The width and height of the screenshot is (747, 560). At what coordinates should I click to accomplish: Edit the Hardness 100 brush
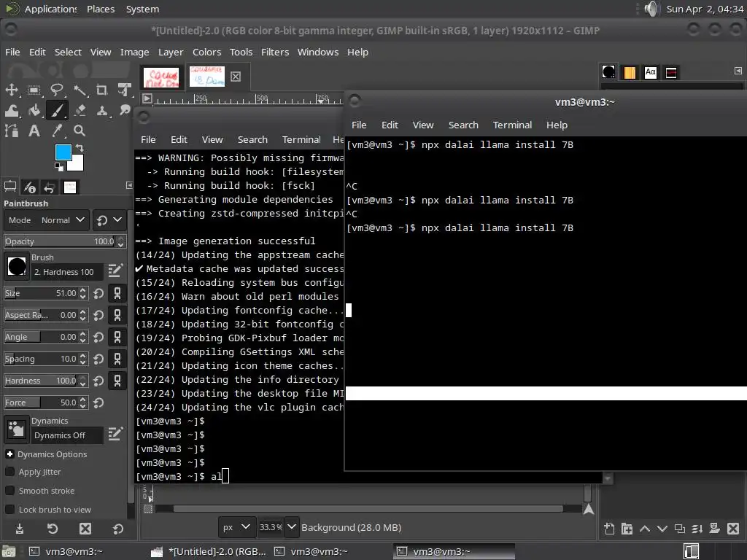pos(115,271)
